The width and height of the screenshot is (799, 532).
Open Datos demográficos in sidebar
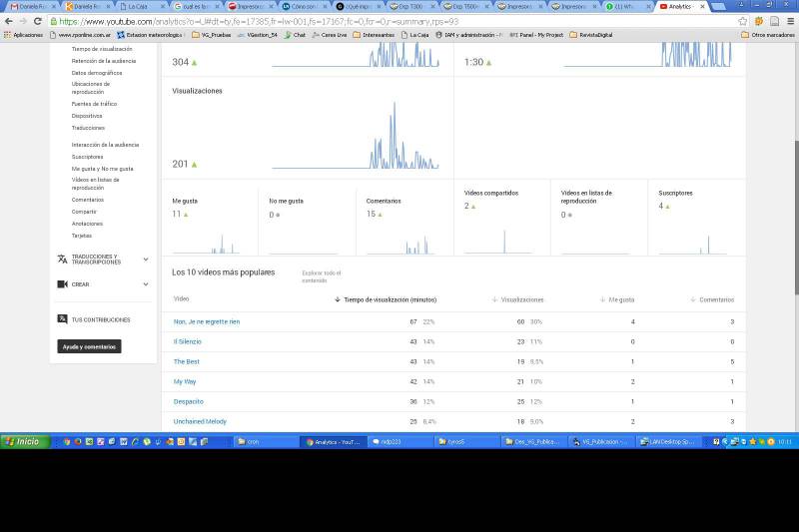tap(97, 73)
